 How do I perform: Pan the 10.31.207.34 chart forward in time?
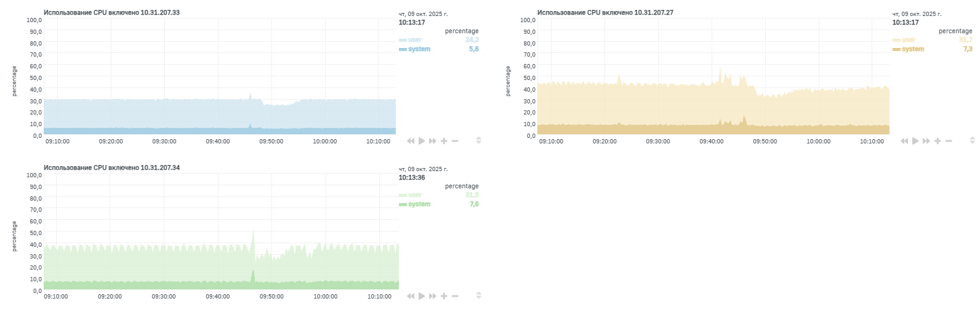point(433,296)
